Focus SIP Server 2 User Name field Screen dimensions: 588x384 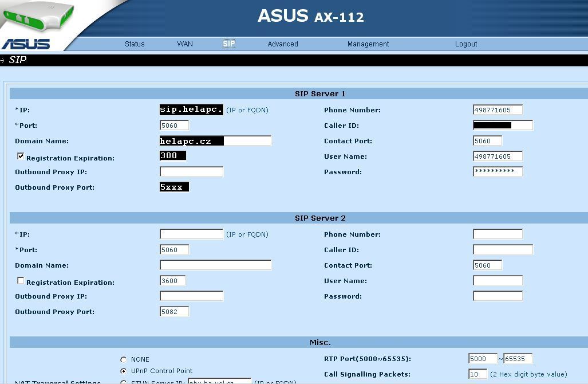point(498,280)
